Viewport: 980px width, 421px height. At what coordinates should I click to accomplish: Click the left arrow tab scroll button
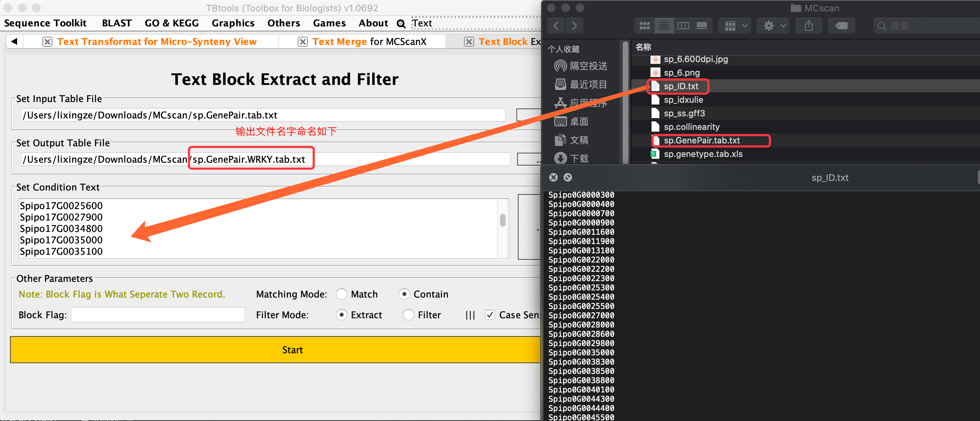(15, 41)
